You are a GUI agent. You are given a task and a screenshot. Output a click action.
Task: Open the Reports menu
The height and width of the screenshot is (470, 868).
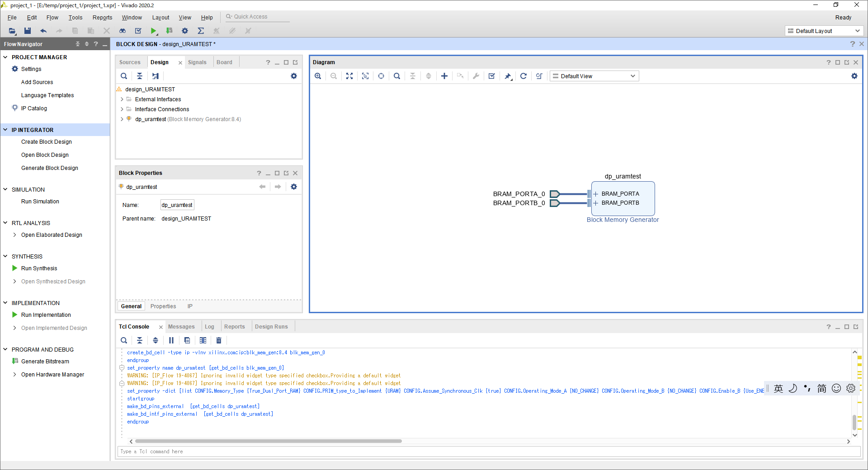point(102,17)
